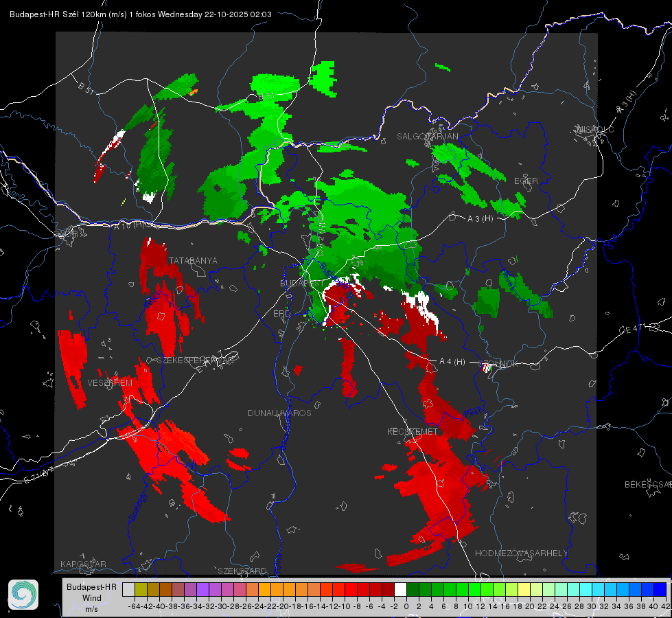This screenshot has width=672, height=618.
Task: Click the white zero-velocity swatch in the wind legend
Action: (x=400, y=590)
